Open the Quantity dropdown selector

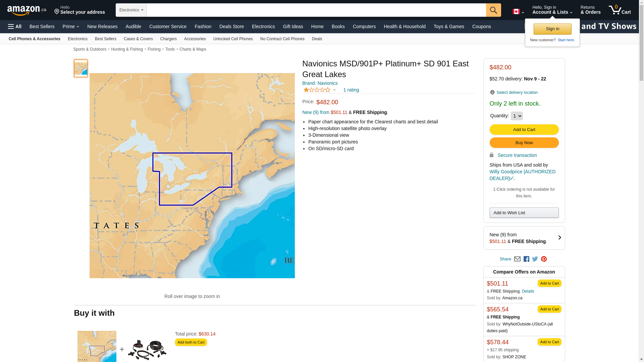(517, 116)
